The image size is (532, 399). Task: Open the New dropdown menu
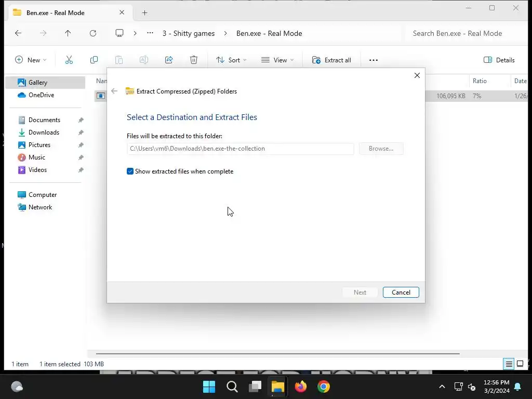[x=31, y=60]
